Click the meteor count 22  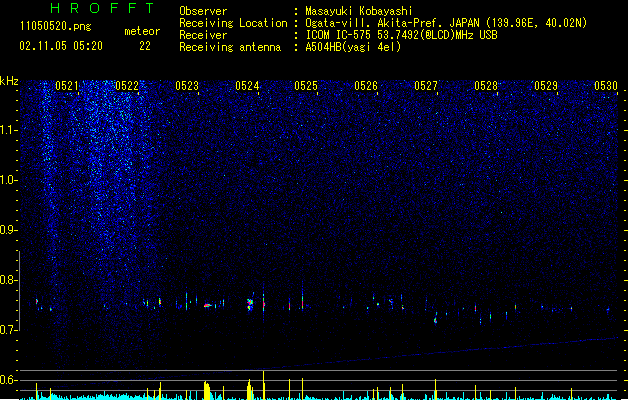pyautogui.click(x=145, y=46)
